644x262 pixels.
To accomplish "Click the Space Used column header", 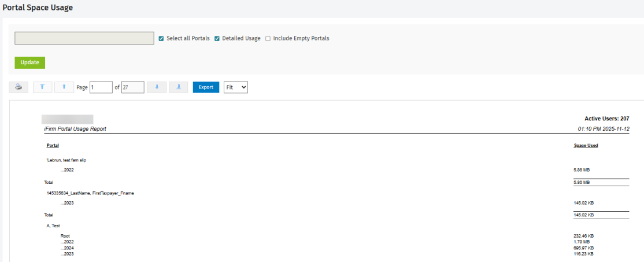I will point(585,145).
